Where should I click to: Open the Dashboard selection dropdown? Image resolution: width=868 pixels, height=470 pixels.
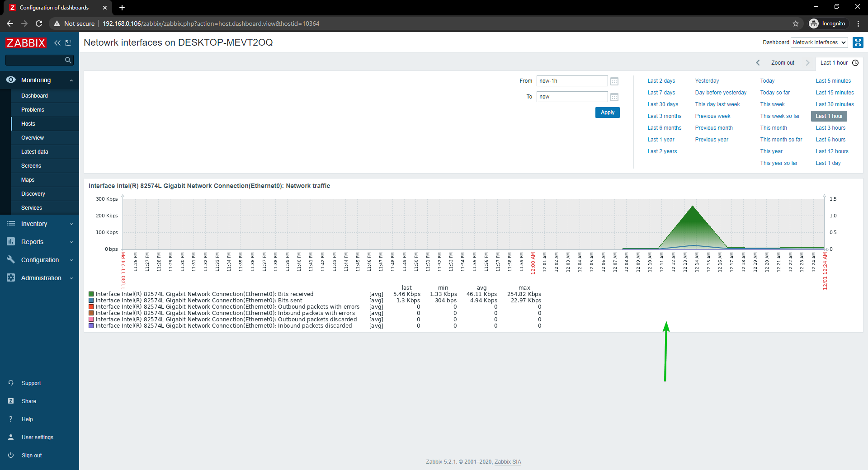pyautogui.click(x=819, y=42)
